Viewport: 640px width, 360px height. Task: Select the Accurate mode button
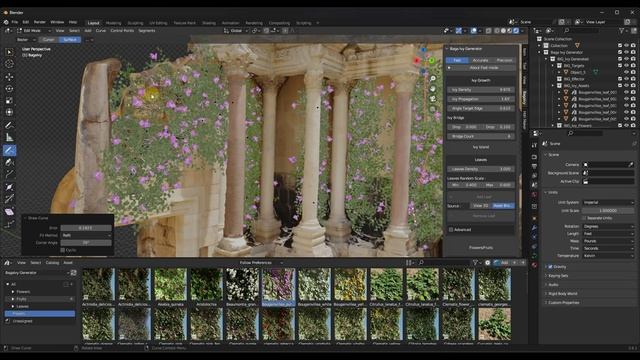point(480,60)
